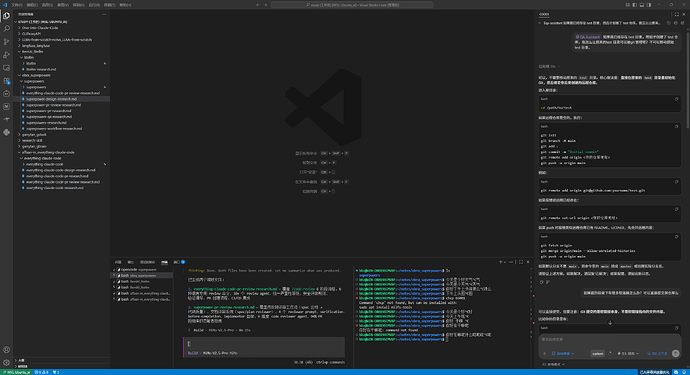
Task: Open the Explorer view in the activity bar
Action: coord(6,15)
